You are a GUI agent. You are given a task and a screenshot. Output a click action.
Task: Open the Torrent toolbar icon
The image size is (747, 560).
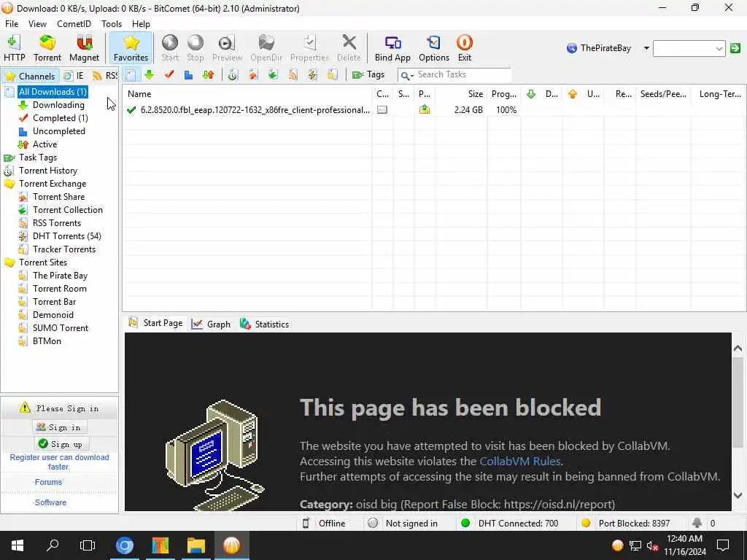[x=47, y=48]
